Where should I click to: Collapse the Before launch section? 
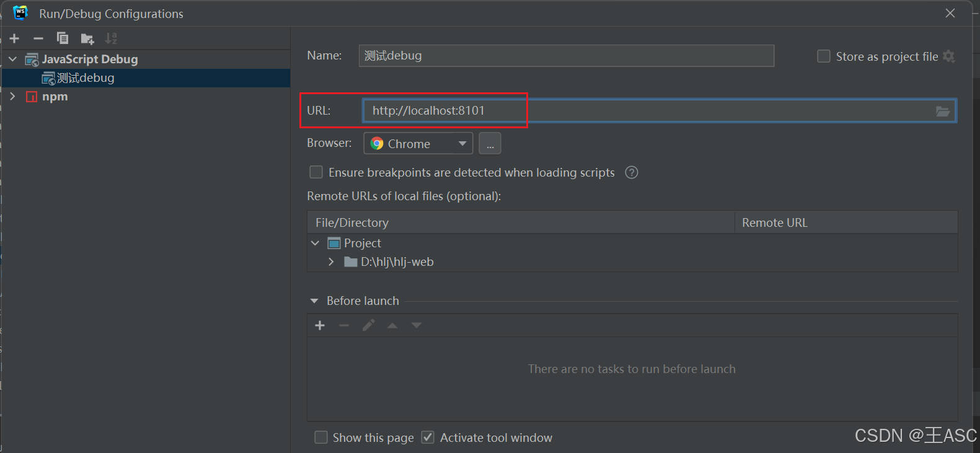(314, 301)
